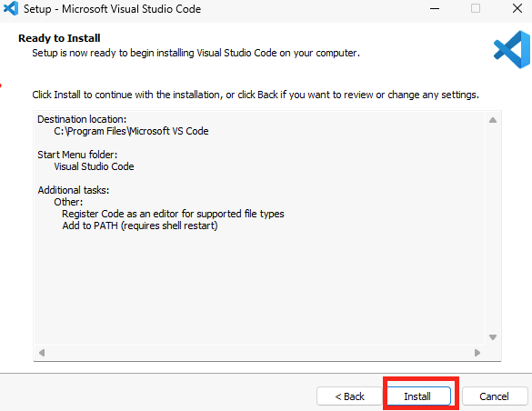The height and width of the screenshot is (411, 532).
Task: Click the 'Ready to Install' heading
Action: coord(59,38)
